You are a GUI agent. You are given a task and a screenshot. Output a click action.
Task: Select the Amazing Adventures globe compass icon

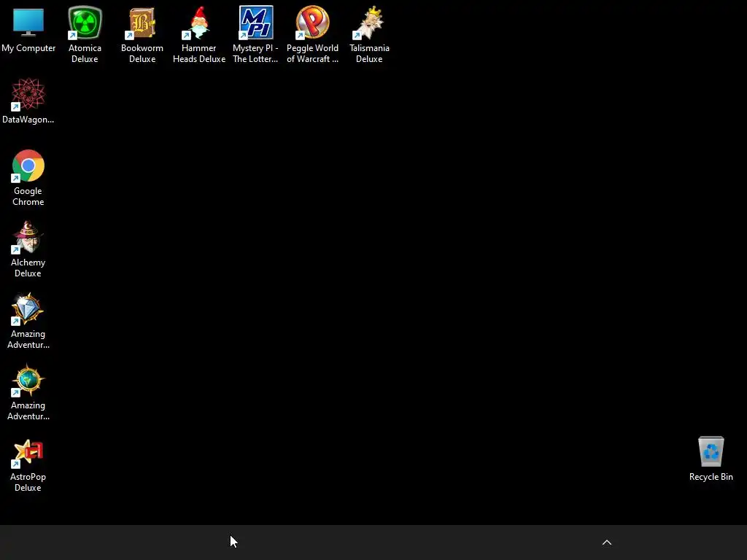[28, 380]
